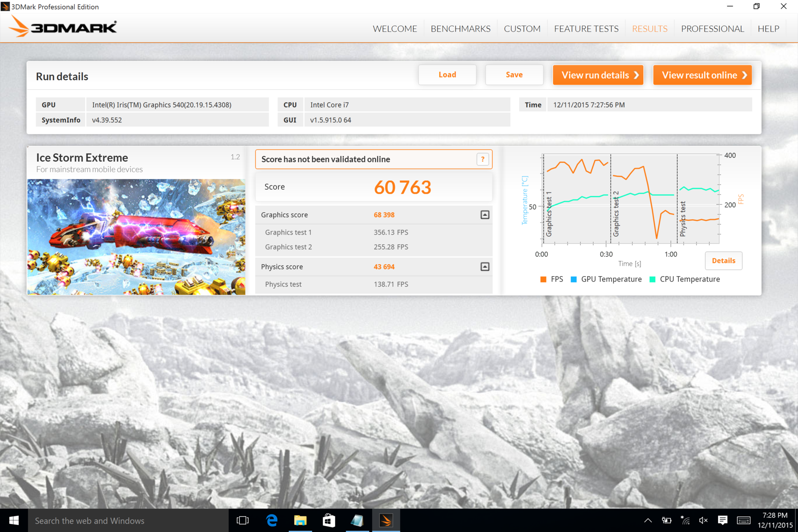The height and width of the screenshot is (532, 798).
Task: Click the Score has not been validated message
Action: [326, 159]
